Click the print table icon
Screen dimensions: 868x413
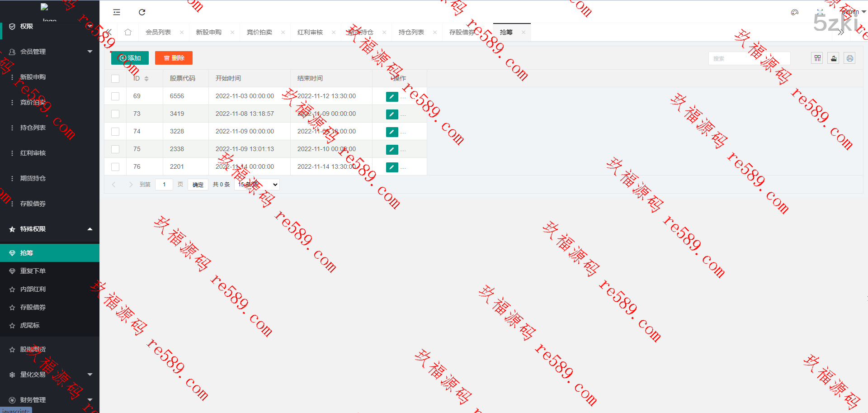[x=849, y=58]
